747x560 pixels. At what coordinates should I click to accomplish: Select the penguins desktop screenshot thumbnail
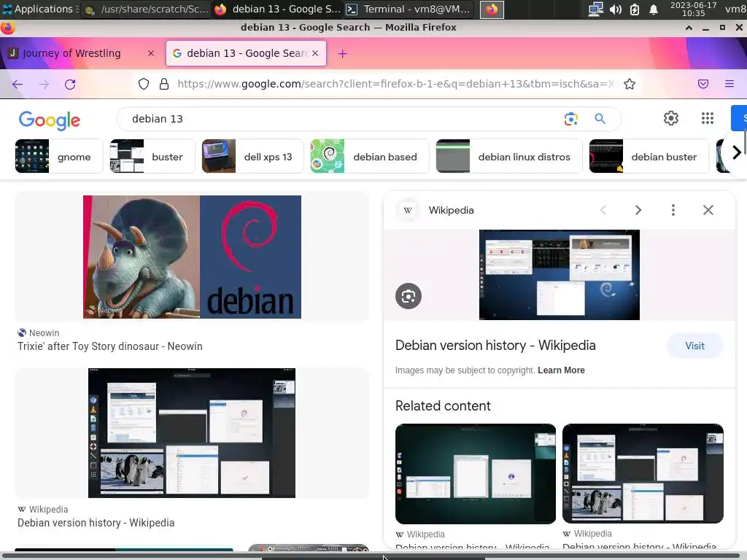pos(192,433)
